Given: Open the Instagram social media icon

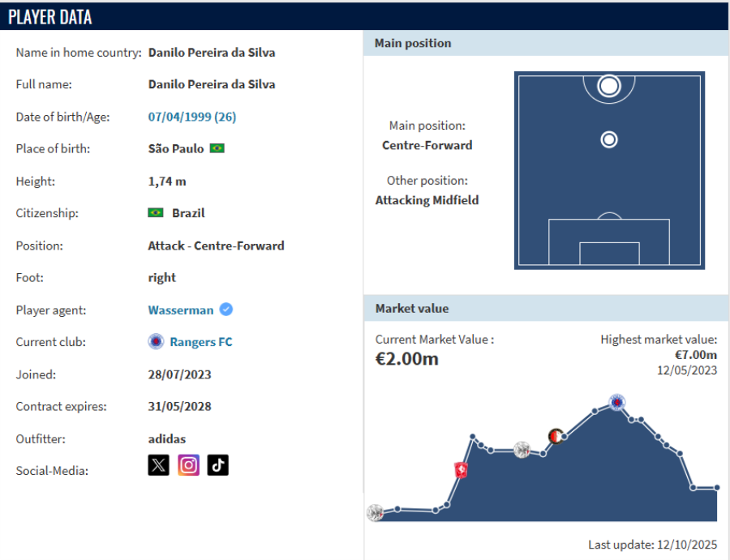Looking at the screenshot, I should click(x=188, y=464).
